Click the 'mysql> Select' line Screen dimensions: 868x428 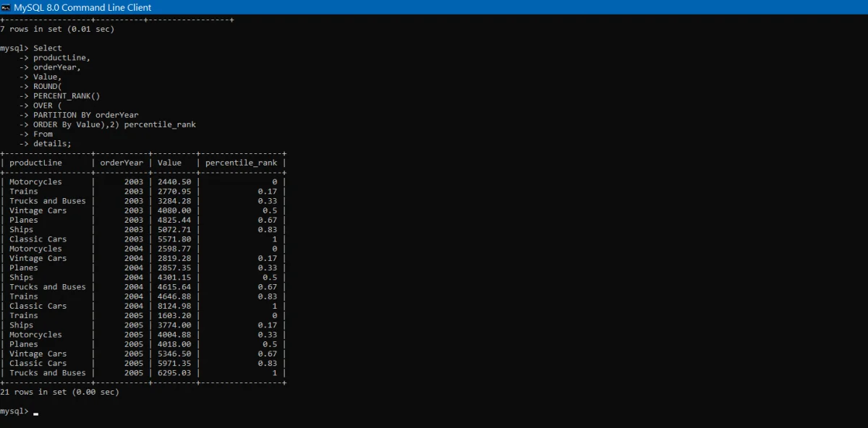pos(31,48)
